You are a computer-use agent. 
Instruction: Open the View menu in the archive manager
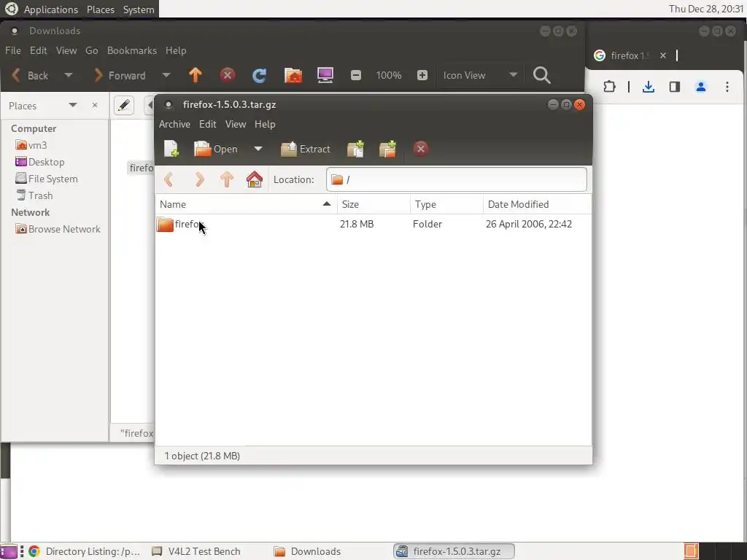click(x=236, y=124)
